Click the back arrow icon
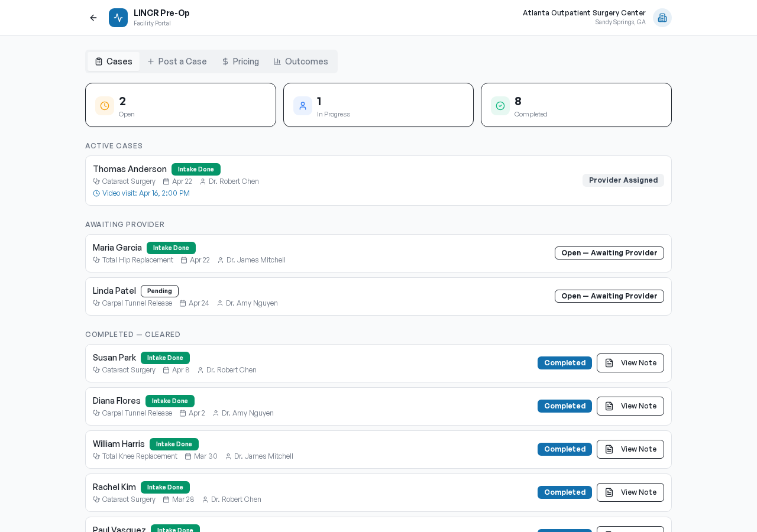The image size is (757, 532). [93, 18]
